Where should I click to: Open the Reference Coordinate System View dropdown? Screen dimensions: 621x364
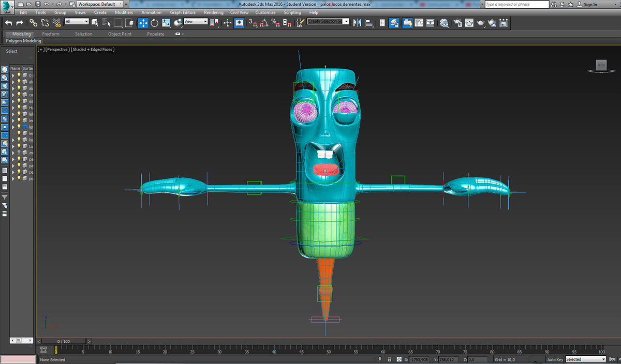click(x=196, y=22)
